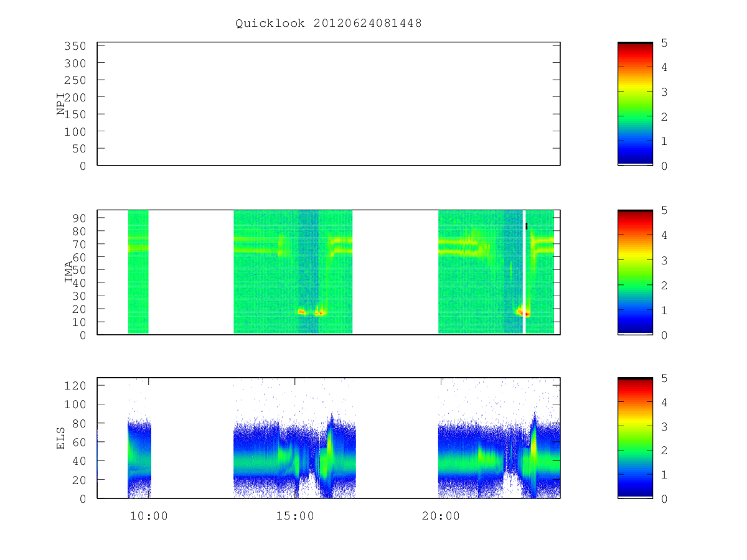Click the 5 label on IMA colorbar
Viewport: 747px width, 560px height.
pyautogui.click(x=664, y=210)
